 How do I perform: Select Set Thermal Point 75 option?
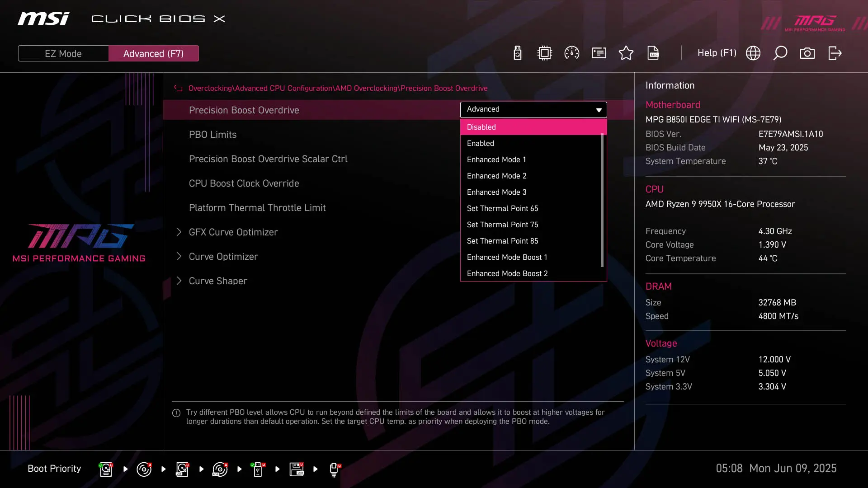point(531,225)
